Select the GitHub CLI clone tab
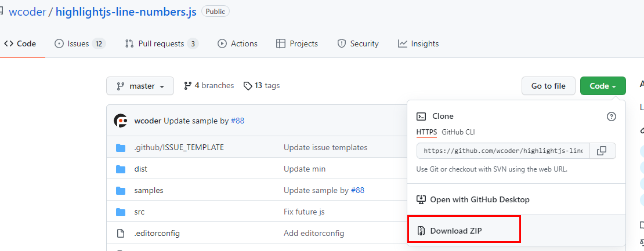The height and width of the screenshot is (251, 644). (x=458, y=132)
